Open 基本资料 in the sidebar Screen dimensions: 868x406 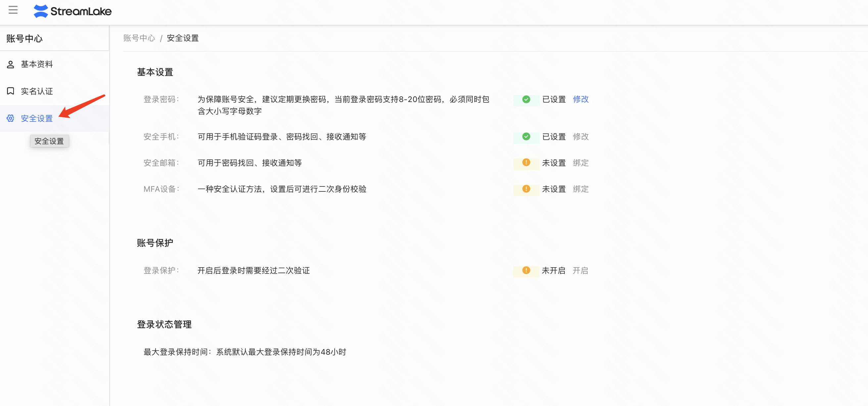(55, 64)
